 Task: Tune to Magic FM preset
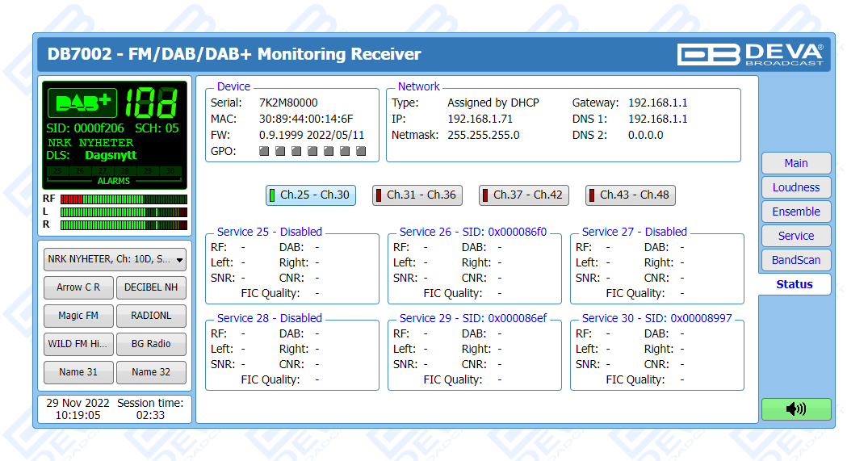tap(78, 316)
